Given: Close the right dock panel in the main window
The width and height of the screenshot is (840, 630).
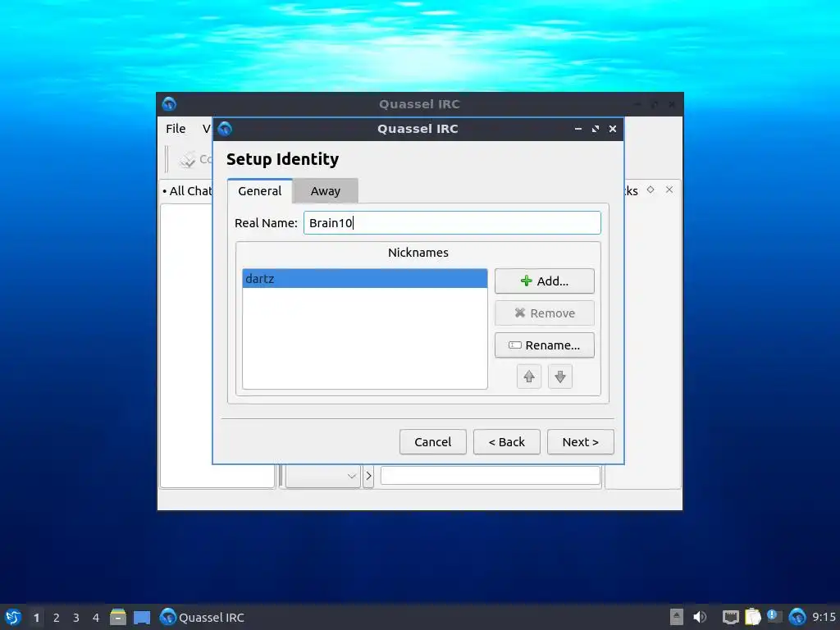Looking at the screenshot, I should (669, 189).
